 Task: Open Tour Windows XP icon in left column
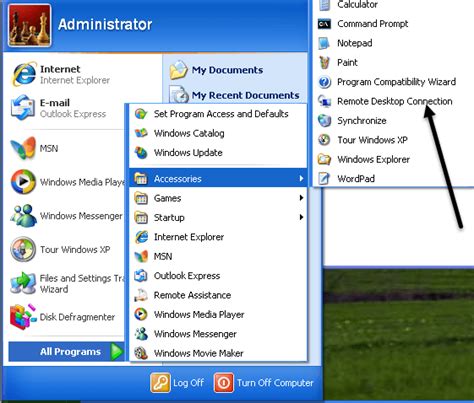23,249
